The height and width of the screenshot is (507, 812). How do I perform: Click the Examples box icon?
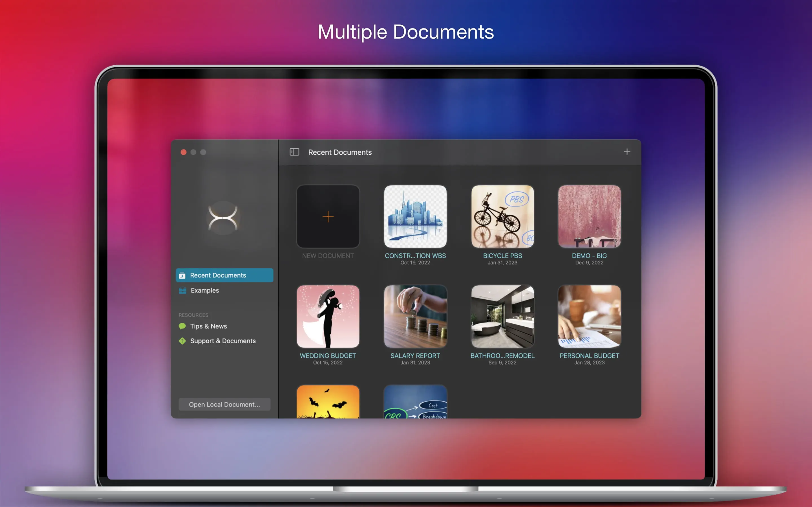tap(182, 290)
